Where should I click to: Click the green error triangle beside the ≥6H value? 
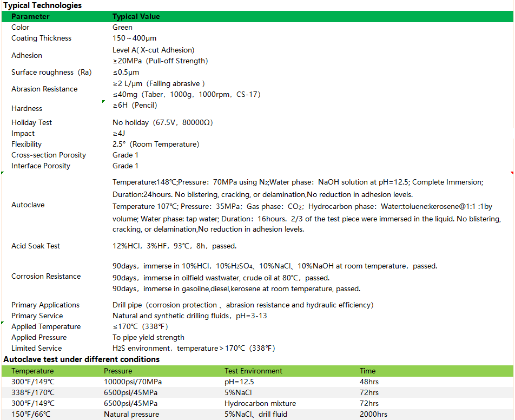[x=103, y=102]
